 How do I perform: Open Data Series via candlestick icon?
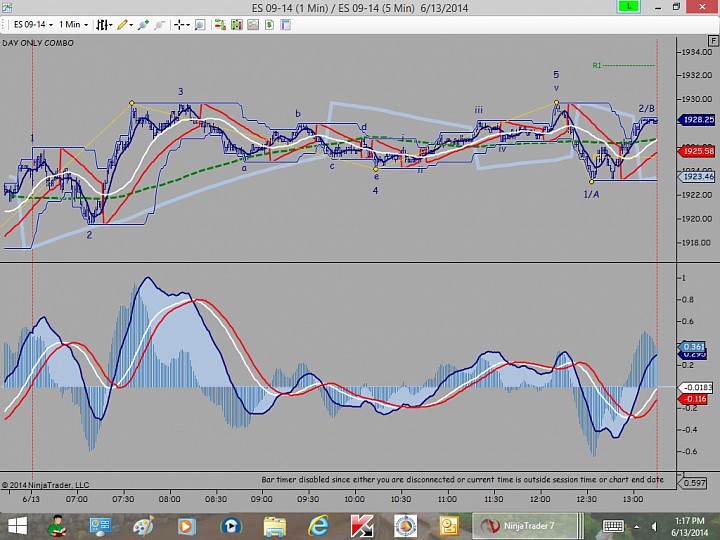tap(236, 25)
